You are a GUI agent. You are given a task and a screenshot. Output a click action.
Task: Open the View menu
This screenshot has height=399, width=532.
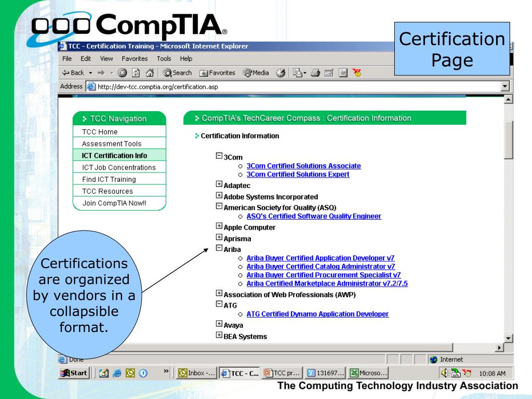[106, 59]
